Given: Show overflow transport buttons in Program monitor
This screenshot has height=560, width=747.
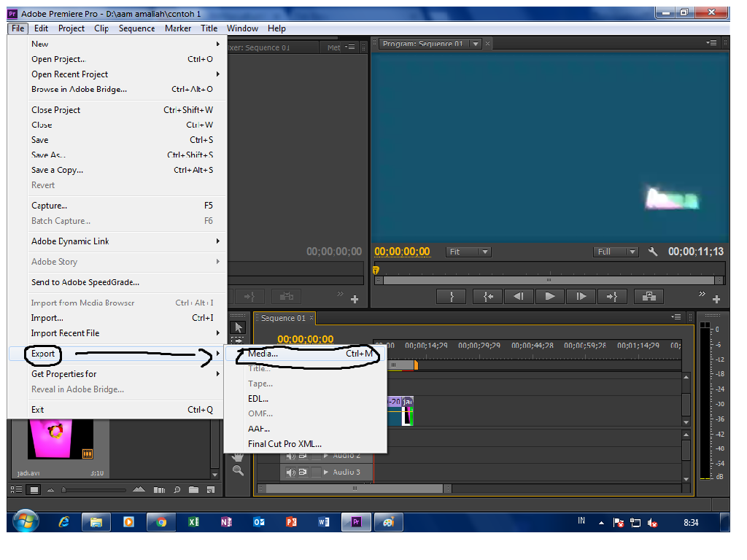Looking at the screenshot, I should (x=702, y=293).
